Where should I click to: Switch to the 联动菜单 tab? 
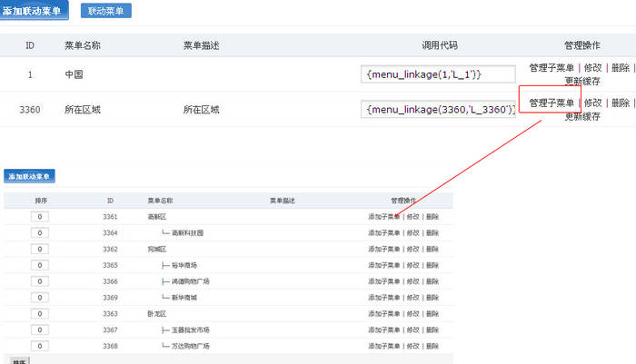106,11
